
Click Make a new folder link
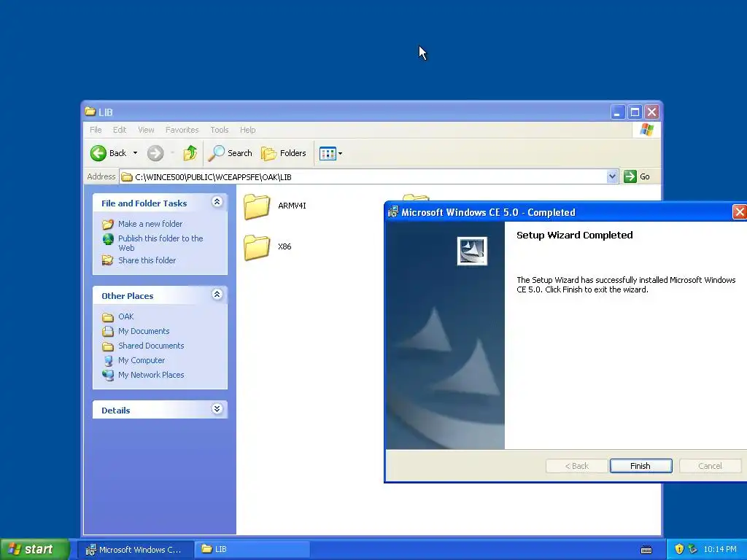150,224
